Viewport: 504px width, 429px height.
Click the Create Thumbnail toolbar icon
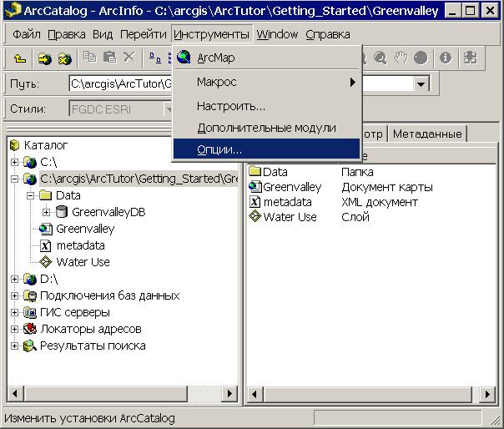pos(471,58)
